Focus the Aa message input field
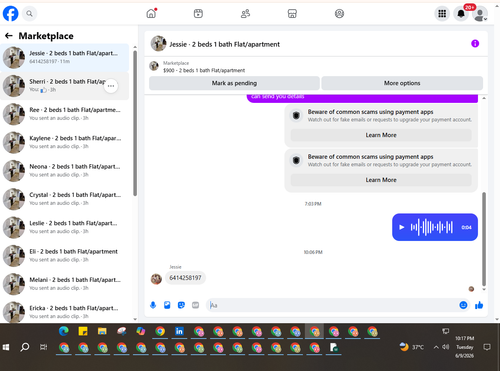 click(x=333, y=305)
